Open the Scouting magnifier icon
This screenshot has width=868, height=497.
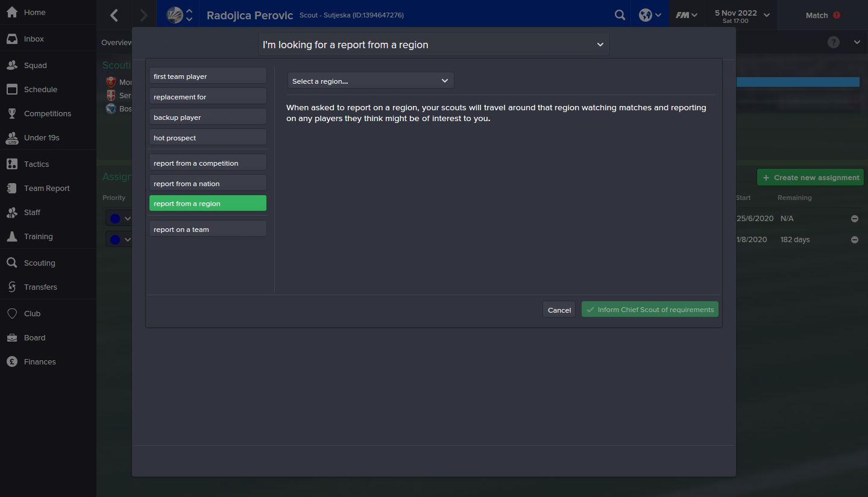tap(12, 263)
